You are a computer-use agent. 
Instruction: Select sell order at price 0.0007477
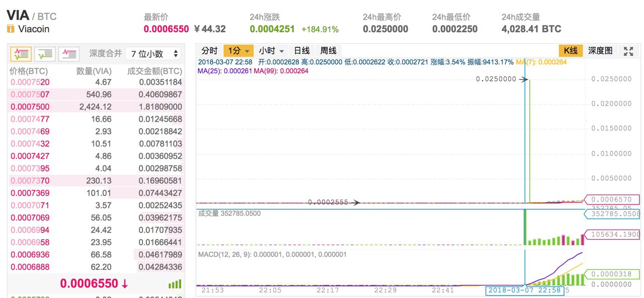[x=96, y=119]
